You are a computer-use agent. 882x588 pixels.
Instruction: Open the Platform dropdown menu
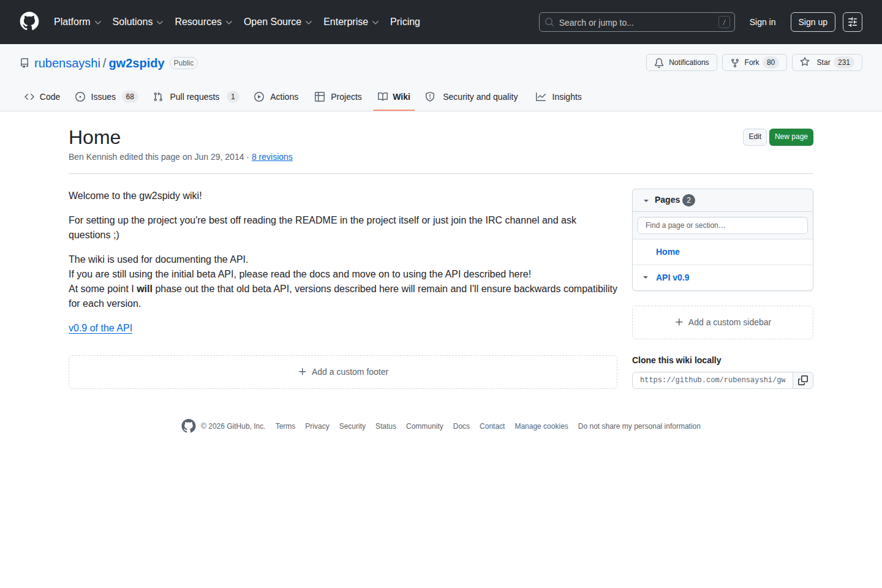77,22
